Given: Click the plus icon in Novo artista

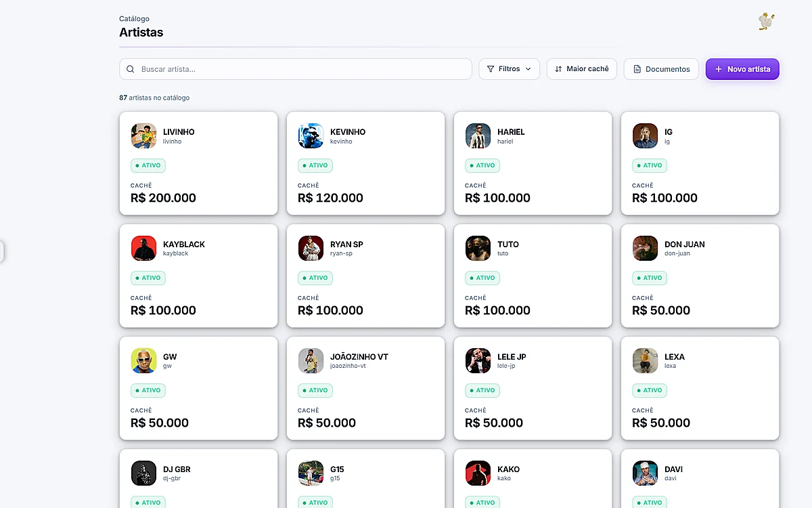Looking at the screenshot, I should (x=719, y=69).
